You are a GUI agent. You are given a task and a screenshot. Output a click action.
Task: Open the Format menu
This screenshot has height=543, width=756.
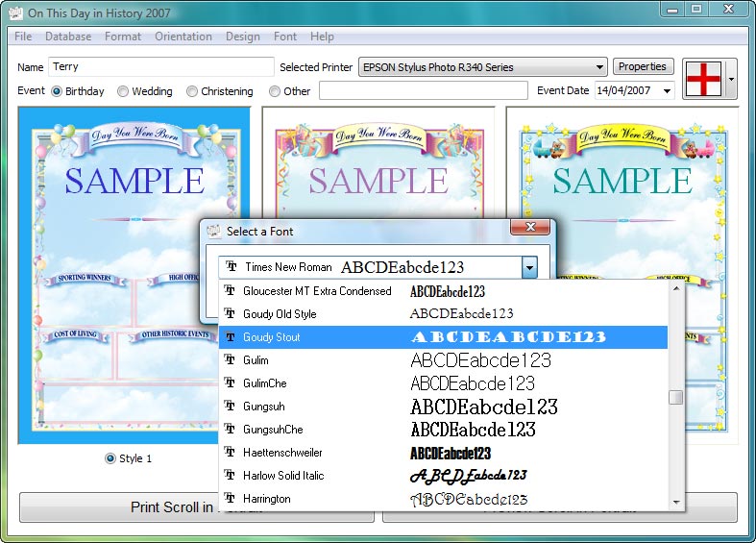point(123,37)
